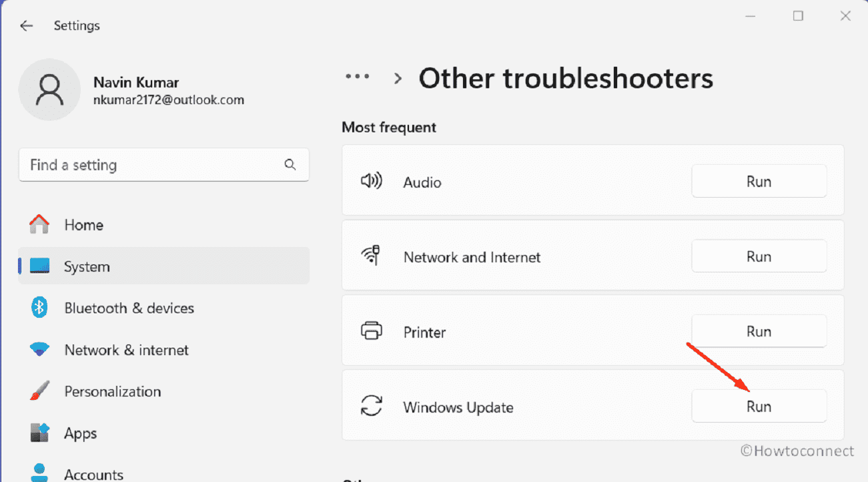Click the Network and Internet troubleshooter icon

(370, 256)
